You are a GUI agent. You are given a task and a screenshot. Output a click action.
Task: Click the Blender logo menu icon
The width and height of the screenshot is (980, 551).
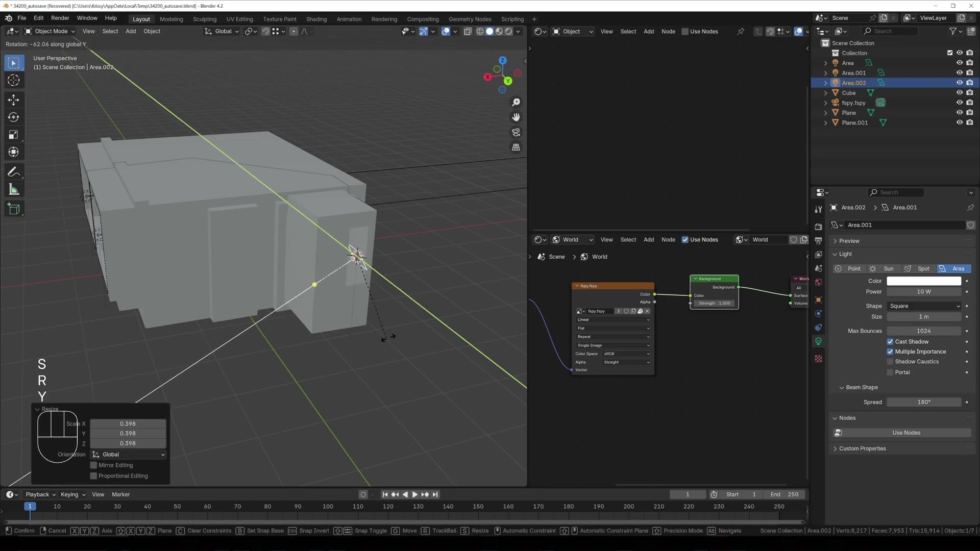[x=9, y=18]
